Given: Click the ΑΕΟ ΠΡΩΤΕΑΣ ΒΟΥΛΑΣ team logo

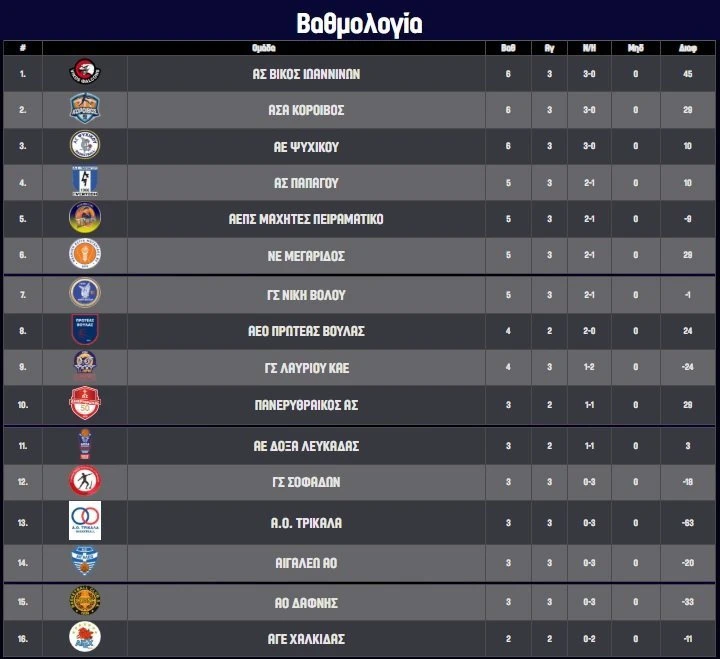Looking at the screenshot, I should pos(85,330).
